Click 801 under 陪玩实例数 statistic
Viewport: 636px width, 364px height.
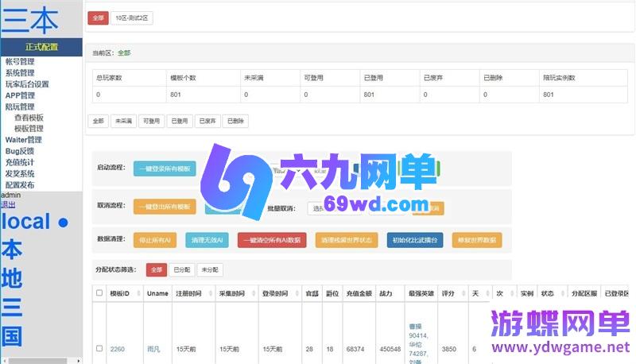(549, 95)
